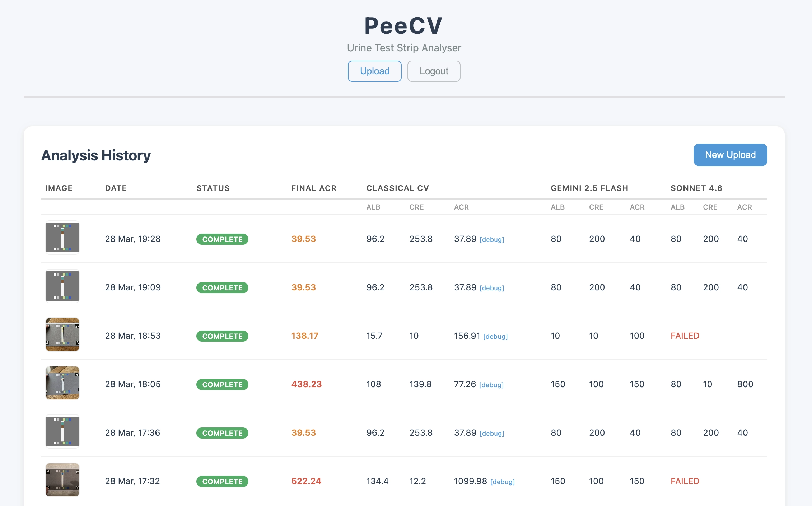The width and height of the screenshot is (812, 506).
Task: Open the 19:28 strip image thumbnail
Action: [62, 238]
